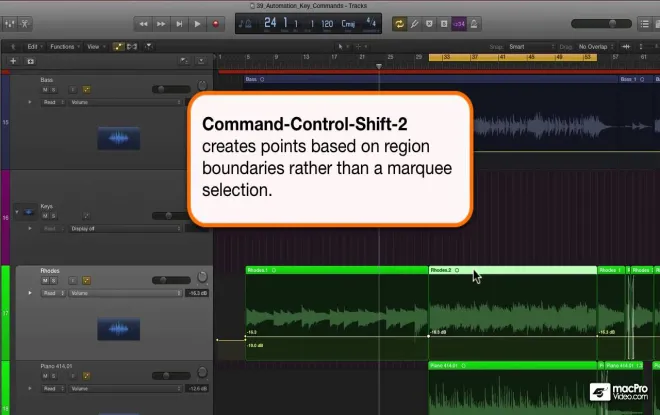This screenshot has height=415, width=660.
Task: Click the Rewind transport button
Action: 143,24
